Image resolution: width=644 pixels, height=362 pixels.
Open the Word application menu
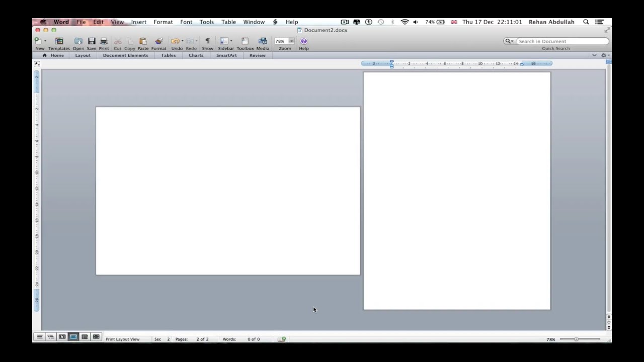point(61,22)
